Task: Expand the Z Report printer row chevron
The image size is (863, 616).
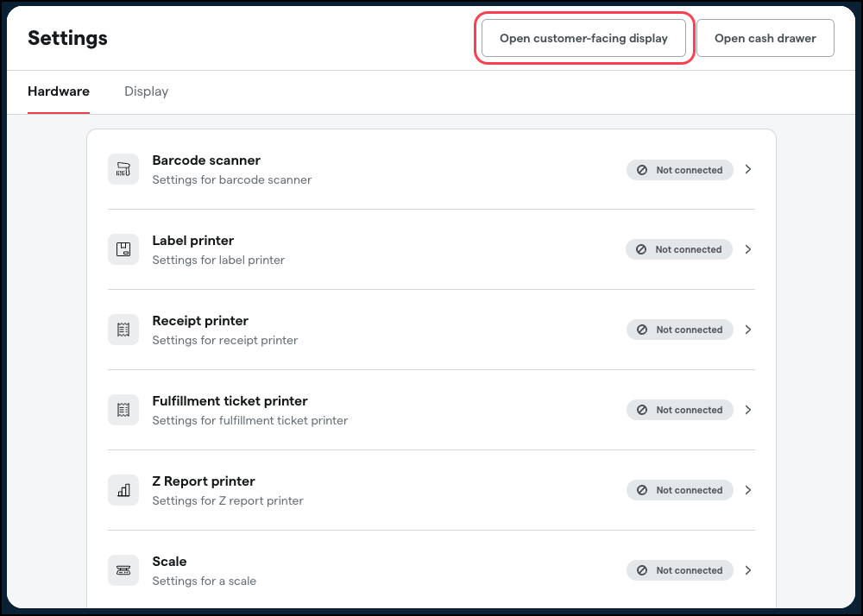Action: pyautogui.click(x=748, y=490)
